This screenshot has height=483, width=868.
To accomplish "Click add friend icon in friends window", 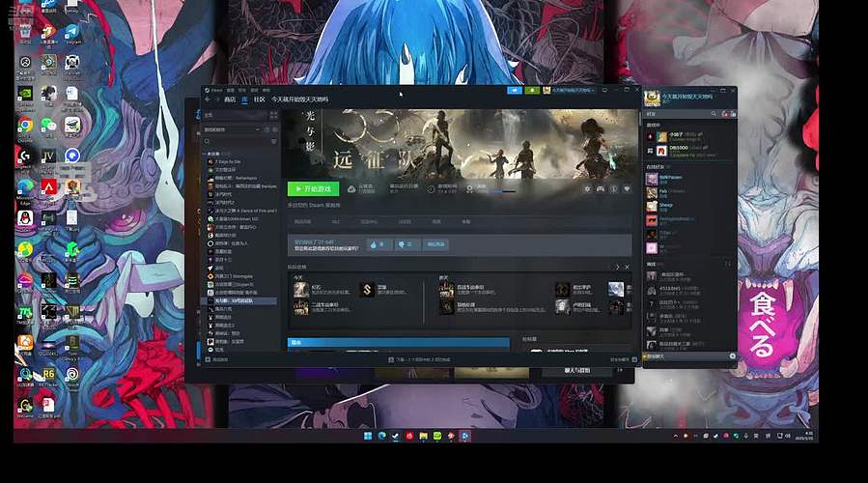I will pyautogui.click(x=724, y=114).
